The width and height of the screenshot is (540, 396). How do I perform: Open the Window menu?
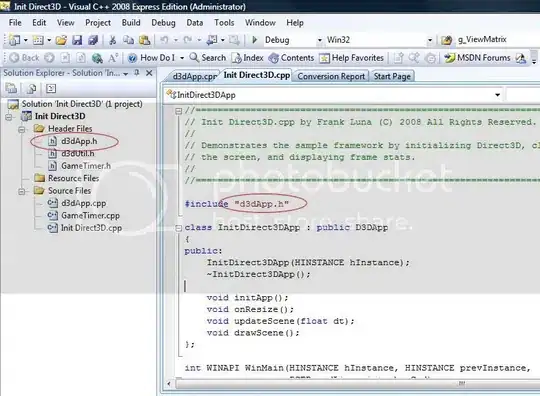260,23
